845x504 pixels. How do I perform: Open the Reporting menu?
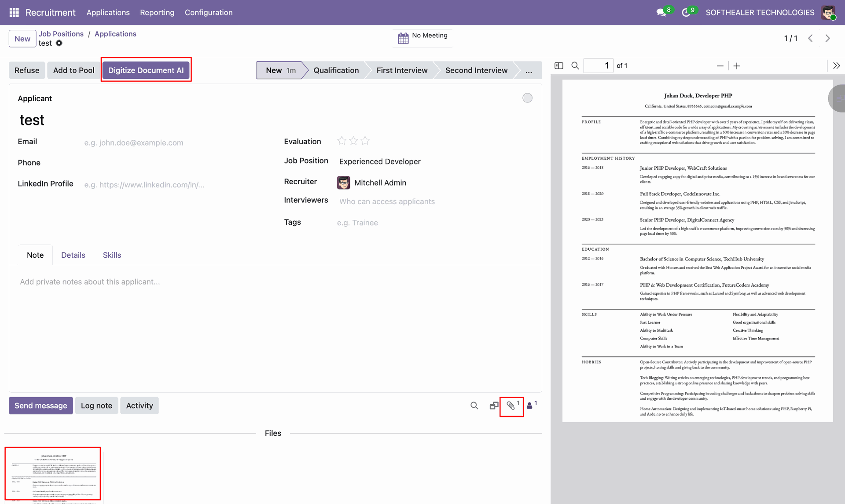tap(157, 12)
